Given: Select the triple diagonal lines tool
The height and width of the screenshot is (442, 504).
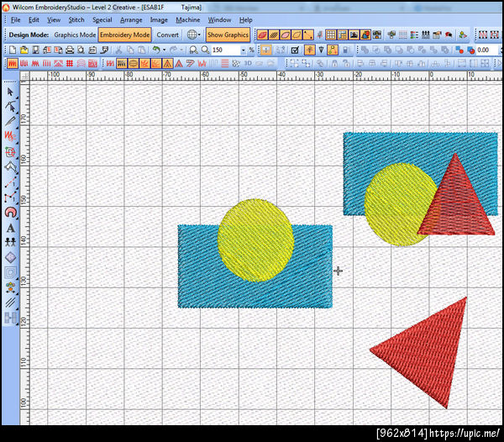Looking at the screenshot, I should pos(10,303).
